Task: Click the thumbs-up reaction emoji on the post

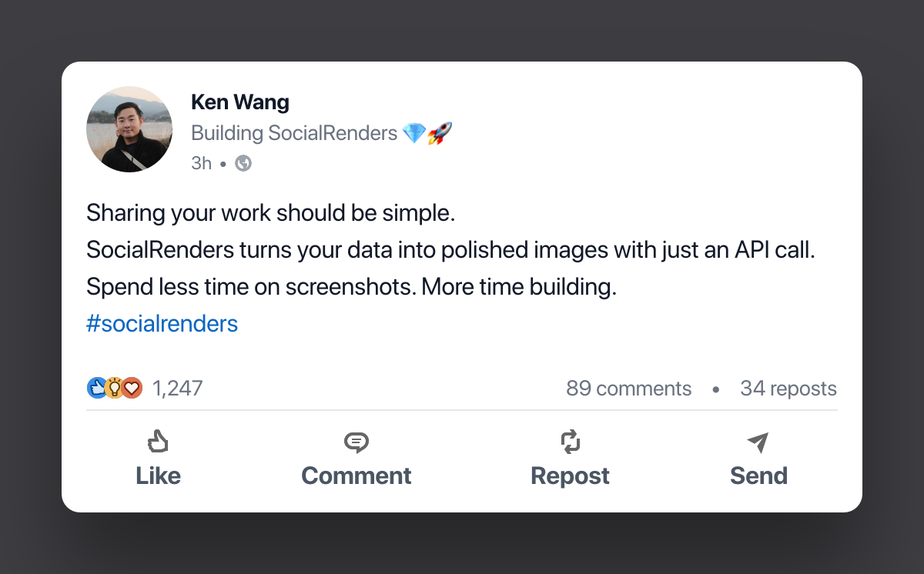Action: coord(95,388)
